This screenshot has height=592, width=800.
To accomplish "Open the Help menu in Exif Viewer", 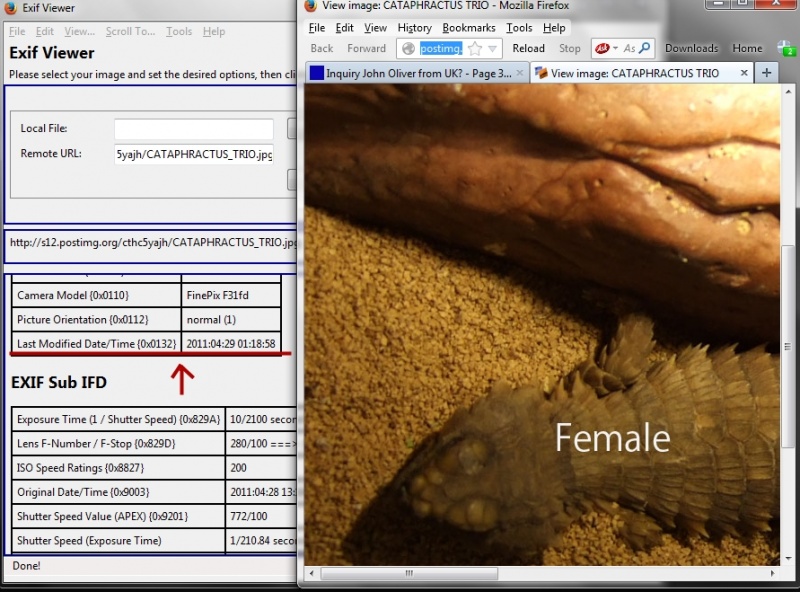I will tap(214, 32).
